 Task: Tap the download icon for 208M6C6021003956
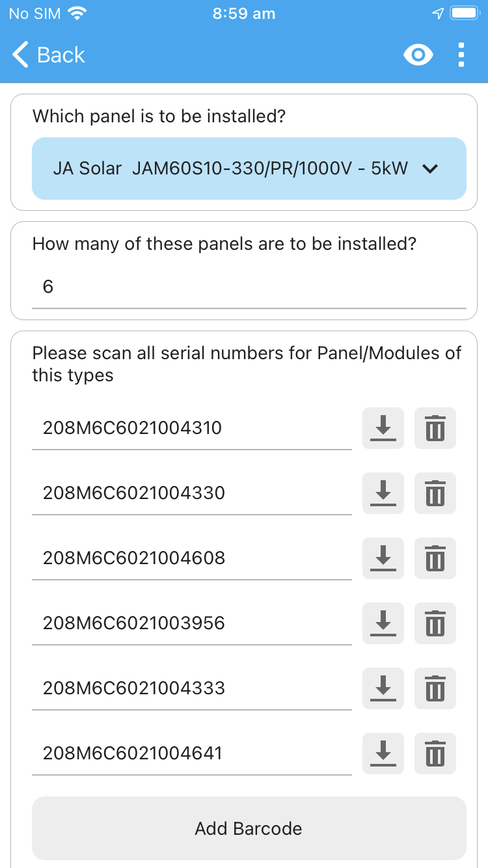pyautogui.click(x=383, y=623)
